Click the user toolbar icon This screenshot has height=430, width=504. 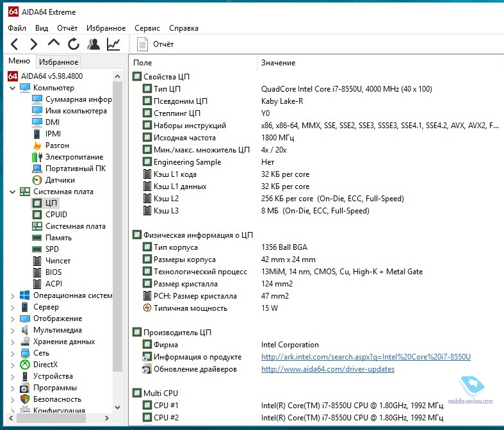[x=93, y=44]
